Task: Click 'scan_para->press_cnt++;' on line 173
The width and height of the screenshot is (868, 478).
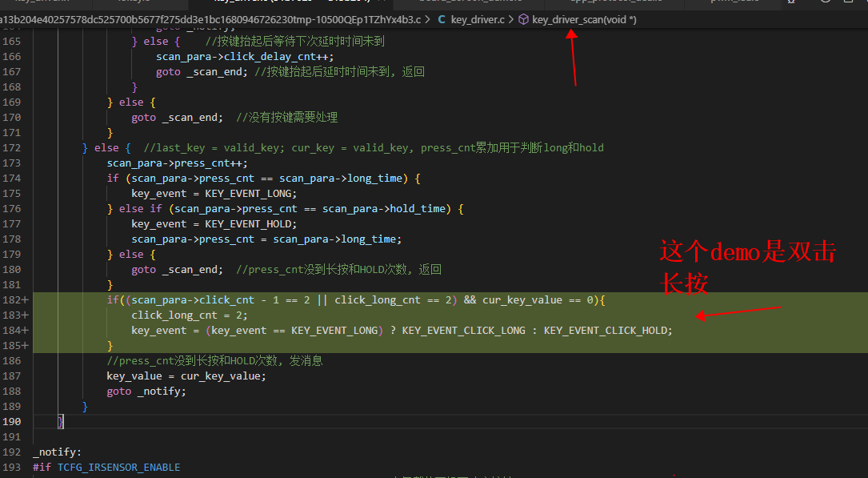Action: (x=177, y=163)
